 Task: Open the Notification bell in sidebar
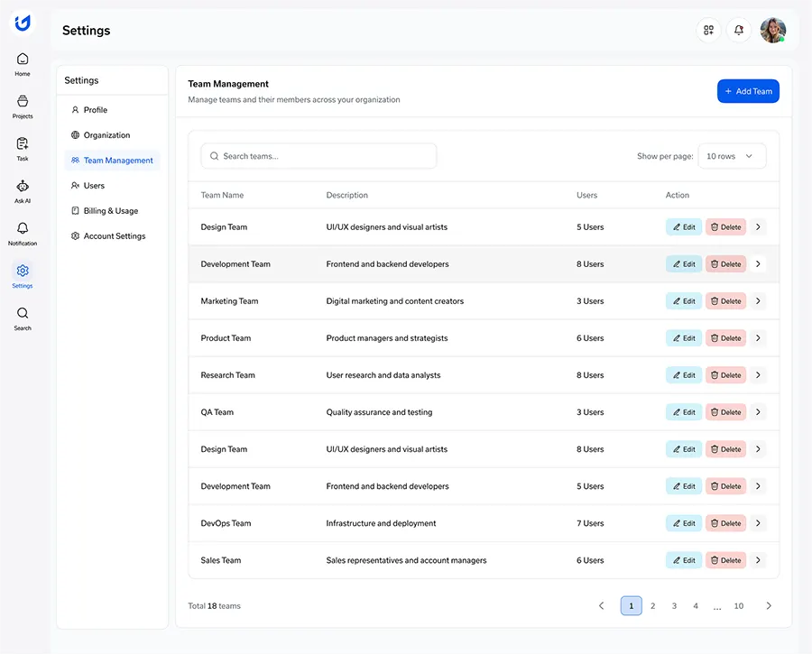coord(23,234)
